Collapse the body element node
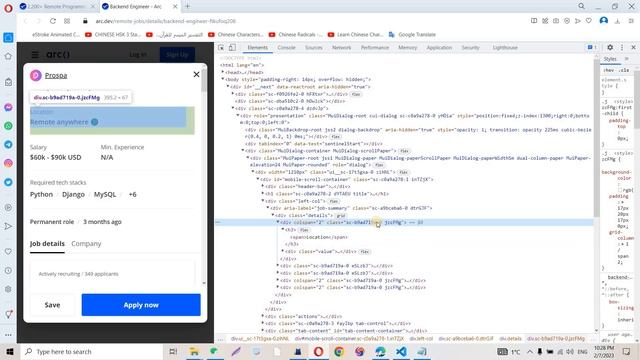640x360 pixels. pos(223,80)
